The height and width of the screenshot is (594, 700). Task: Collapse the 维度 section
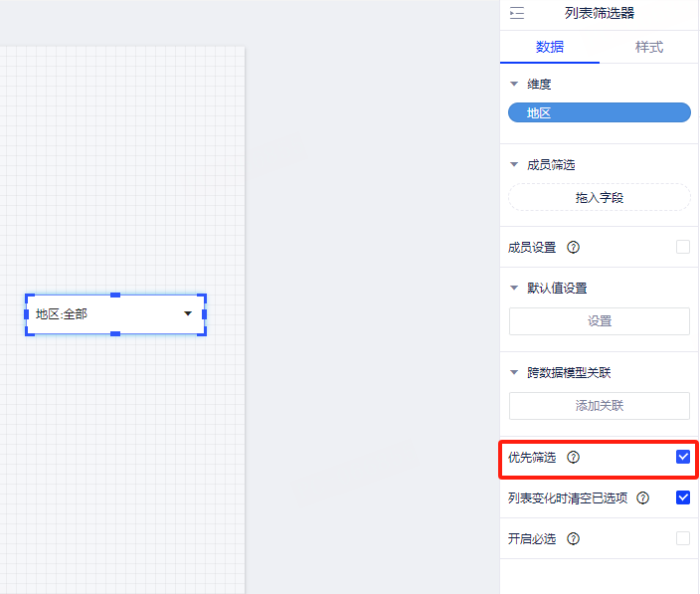click(514, 85)
